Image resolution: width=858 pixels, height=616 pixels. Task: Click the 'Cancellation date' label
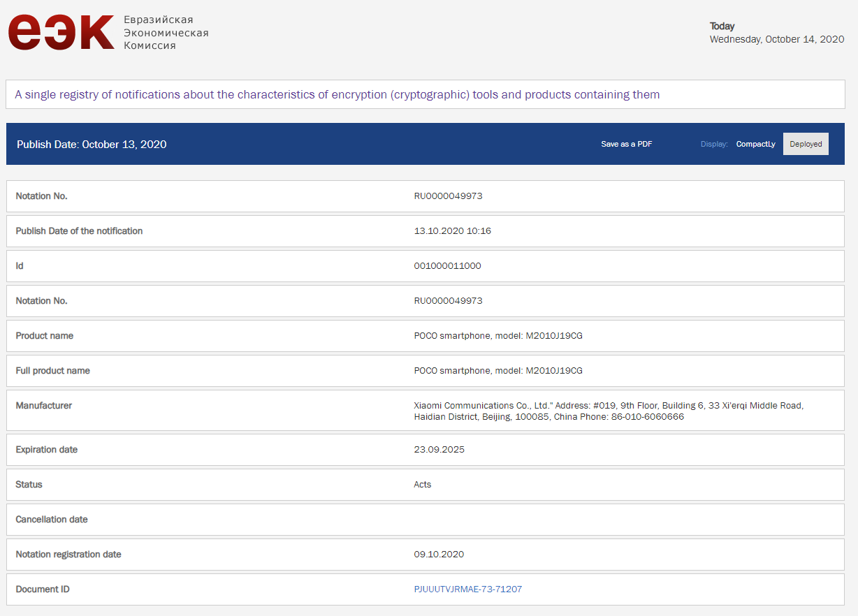click(52, 520)
